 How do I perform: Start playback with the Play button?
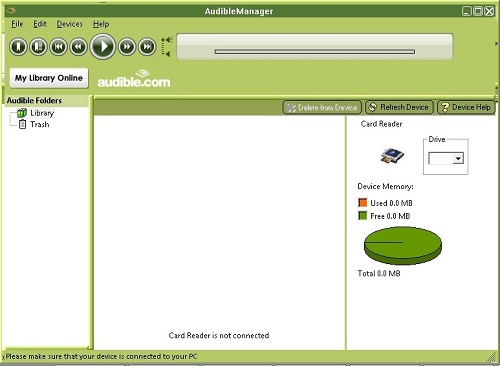[103, 46]
